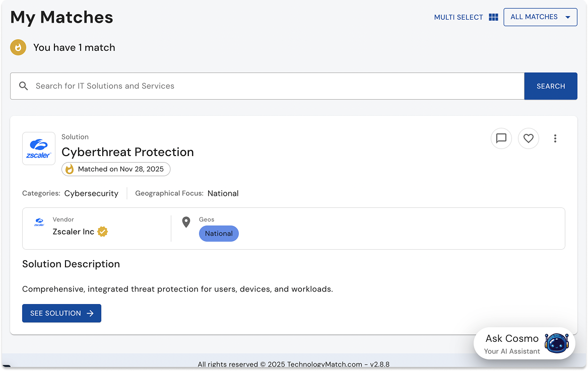Screen dimensions: 588x371
Task: Open the chat message icon
Action: click(501, 138)
